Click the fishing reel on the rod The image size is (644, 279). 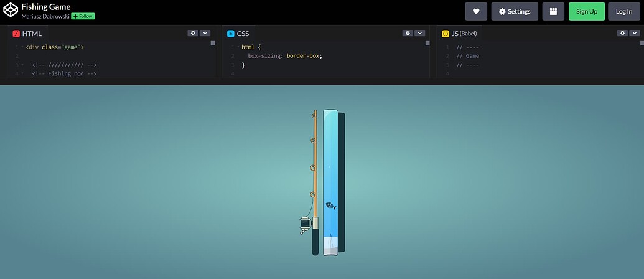[x=305, y=224]
